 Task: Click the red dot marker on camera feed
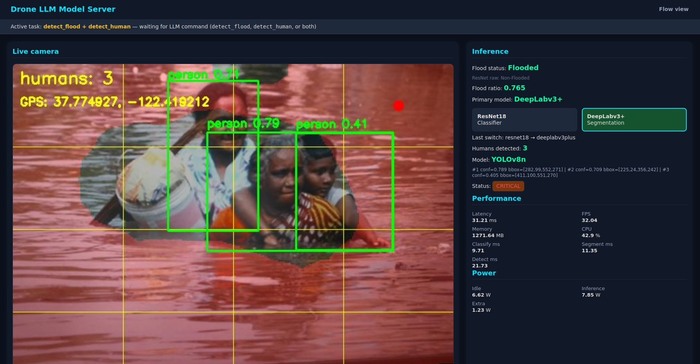(399, 106)
